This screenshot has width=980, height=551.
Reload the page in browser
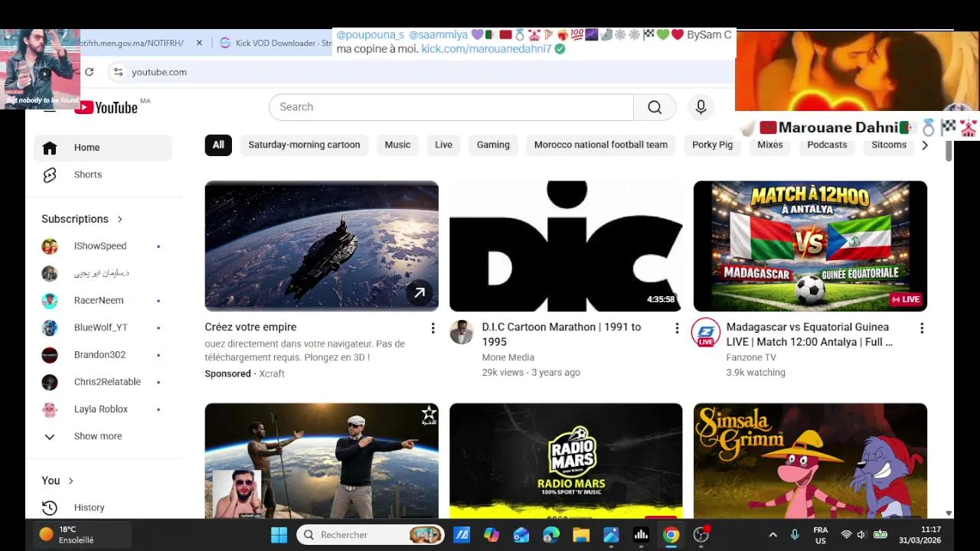coord(89,72)
